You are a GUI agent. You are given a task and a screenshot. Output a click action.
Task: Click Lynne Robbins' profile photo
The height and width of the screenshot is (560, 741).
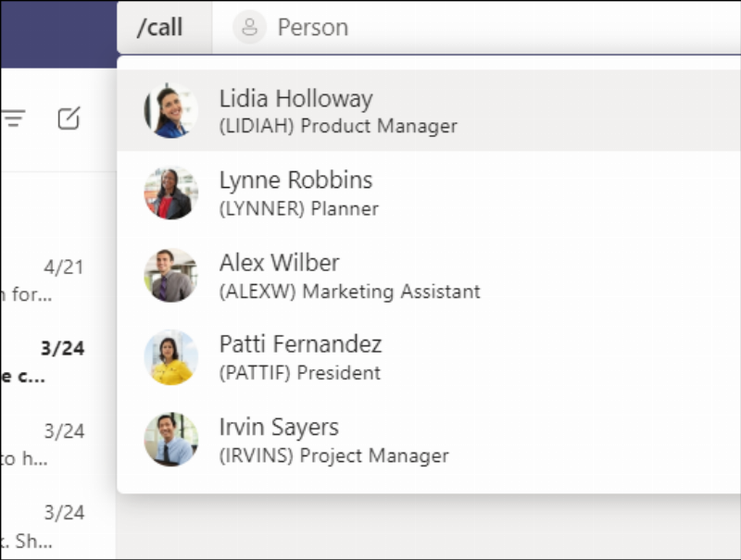point(170,193)
